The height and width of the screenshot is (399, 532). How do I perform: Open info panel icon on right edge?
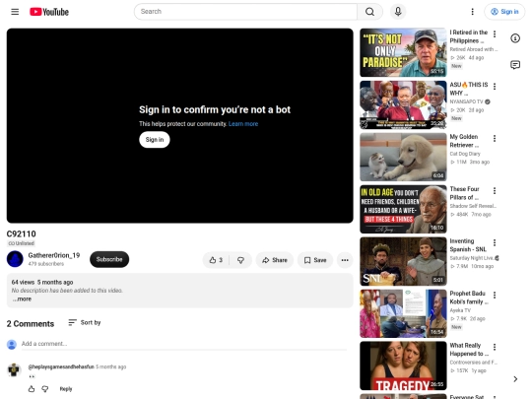point(515,38)
